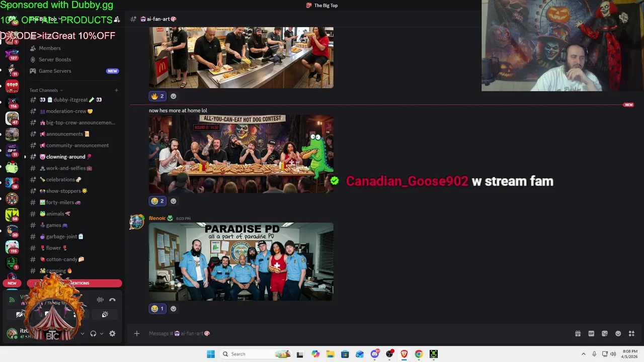644x362 pixels.
Task: Open the forty-milers channel
Action: [x=74, y=202]
